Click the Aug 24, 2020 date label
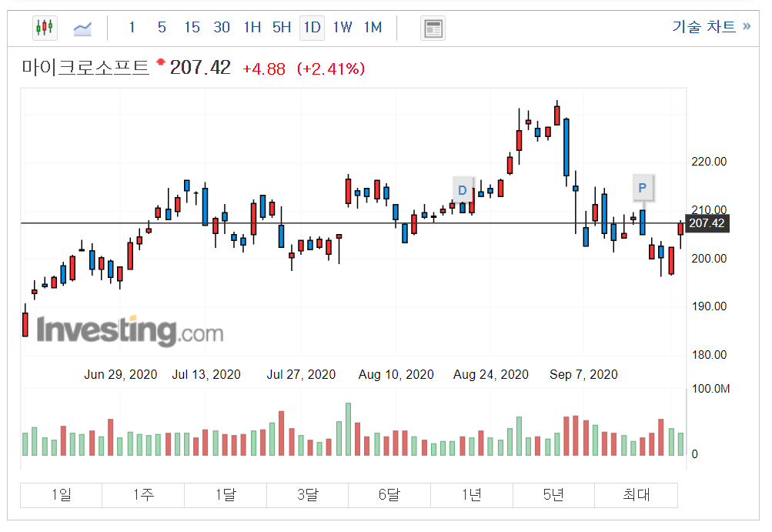The height and width of the screenshot is (532, 772). click(x=491, y=374)
